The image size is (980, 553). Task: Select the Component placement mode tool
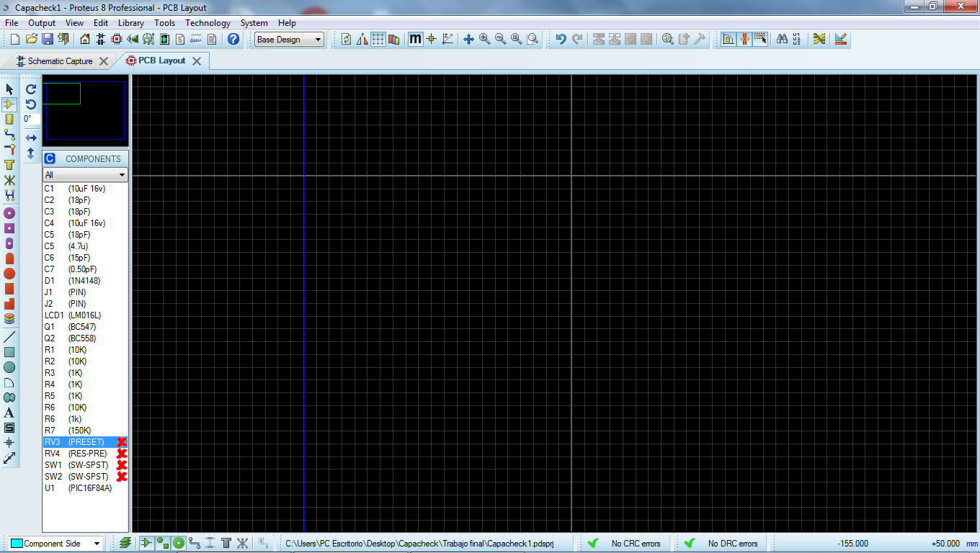pos(9,104)
